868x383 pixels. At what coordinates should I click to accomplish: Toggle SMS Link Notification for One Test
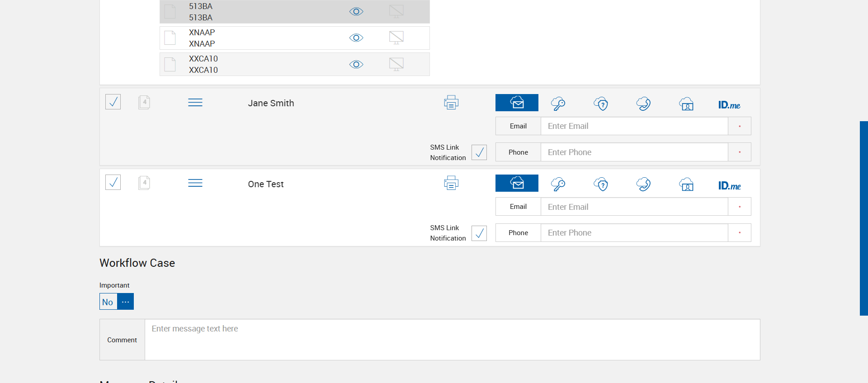[x=479, y=233]
